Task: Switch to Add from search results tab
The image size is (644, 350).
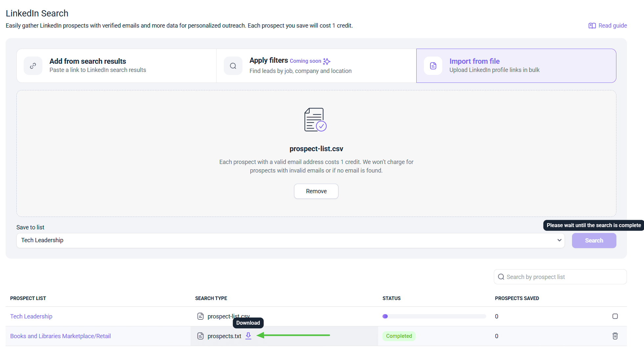Action: (116, 66)
